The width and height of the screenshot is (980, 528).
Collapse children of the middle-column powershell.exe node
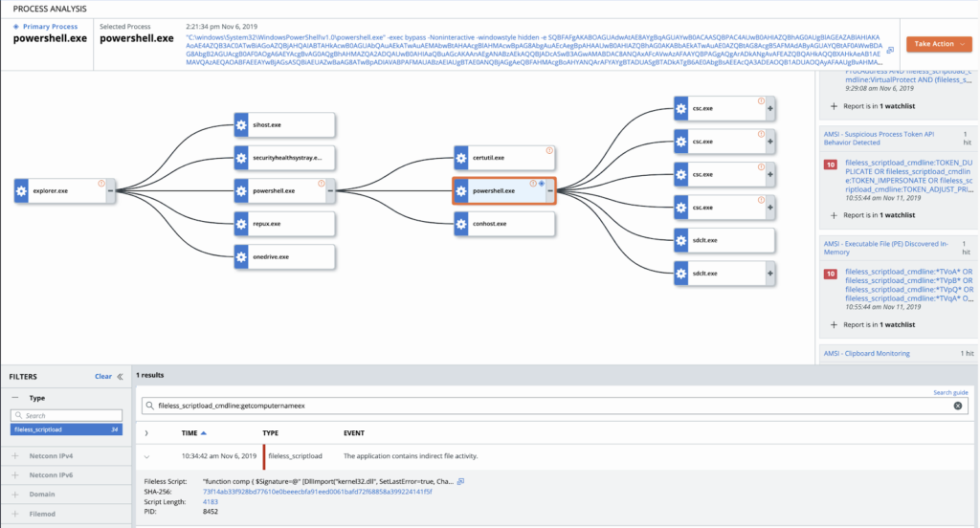coord(330,190)
